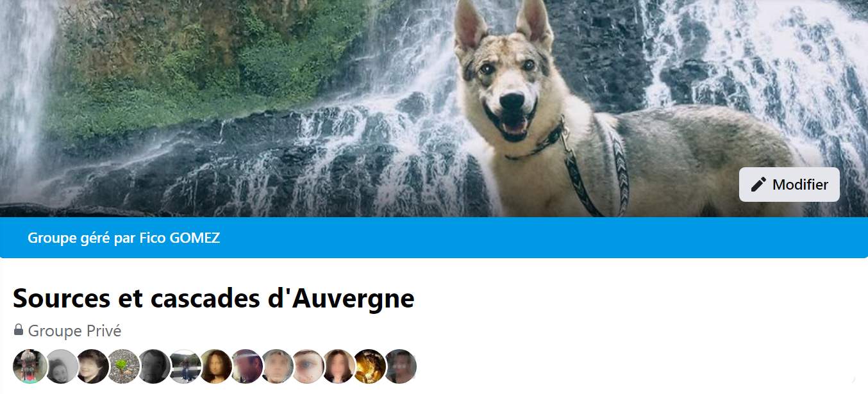Image resolution: width=868 pixels, height=394 pixels.
Task: Open the green plant on gravel avatar
Action: click(x=123, y=366)
